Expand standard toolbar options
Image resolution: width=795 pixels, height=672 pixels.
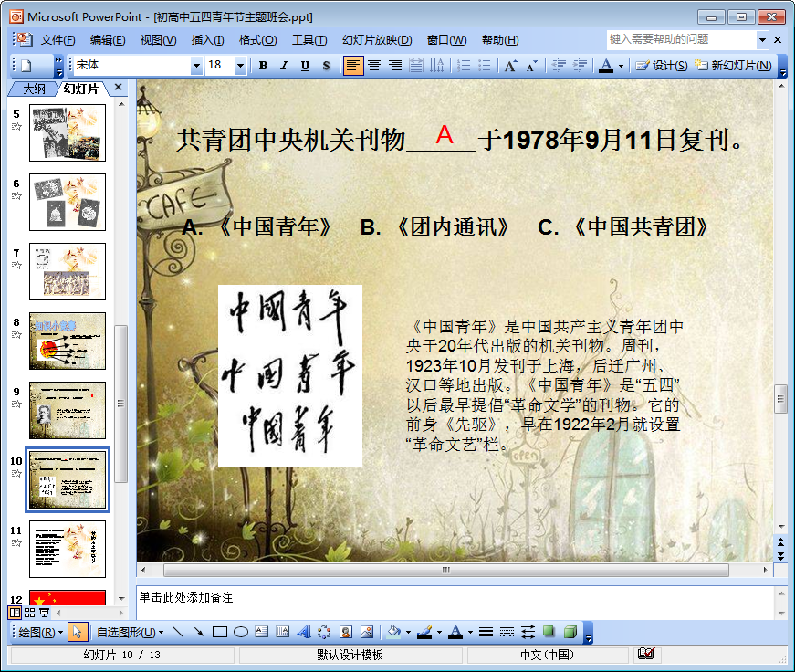[x=58, y=66]
